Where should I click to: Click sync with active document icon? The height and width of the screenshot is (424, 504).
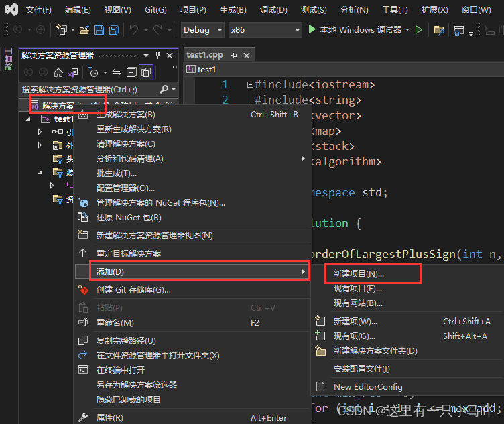coord(117,72)
